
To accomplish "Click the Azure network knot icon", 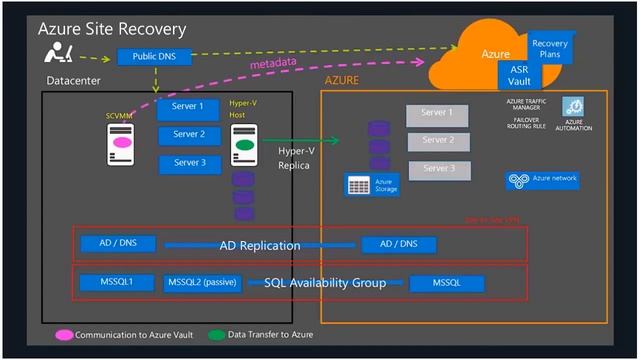I will (519, 181).
